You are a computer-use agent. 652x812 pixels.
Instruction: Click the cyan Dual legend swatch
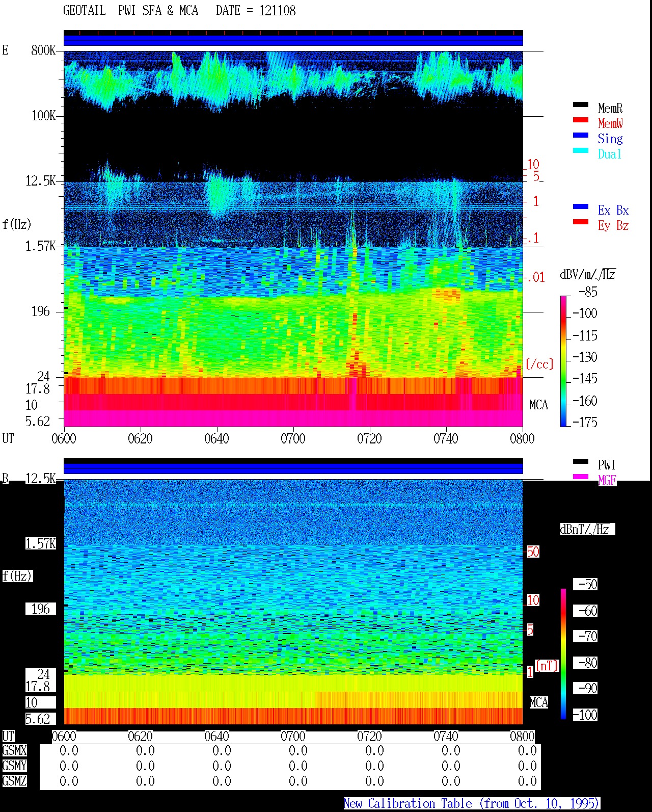(581, 151)
